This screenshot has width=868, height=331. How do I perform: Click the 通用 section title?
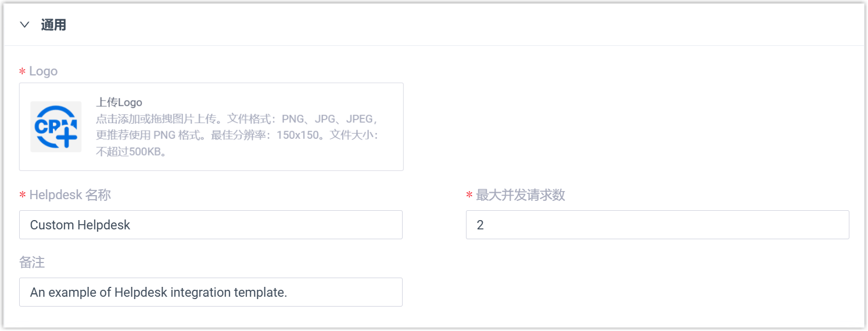pyautogui.click(x=53, y=25)
